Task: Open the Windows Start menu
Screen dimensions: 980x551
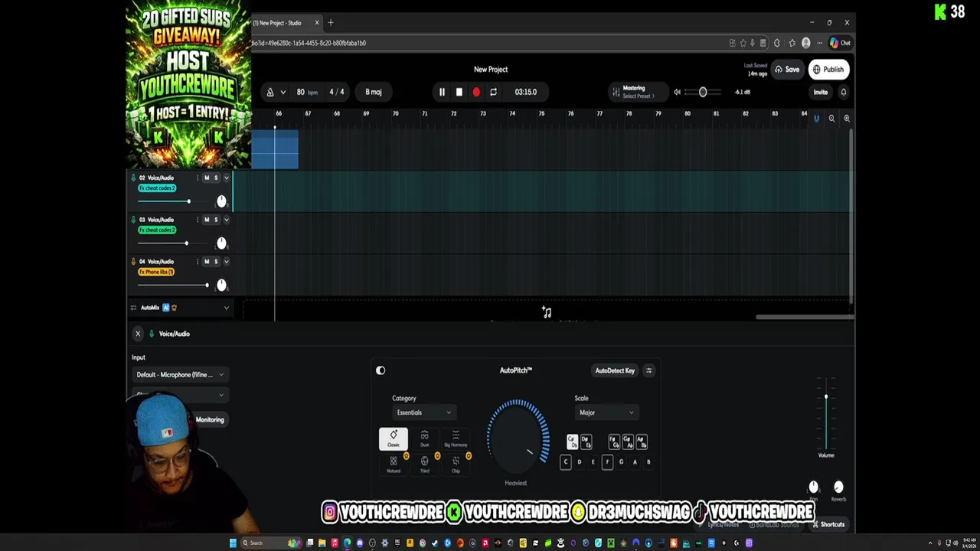Action: (233, 543)
